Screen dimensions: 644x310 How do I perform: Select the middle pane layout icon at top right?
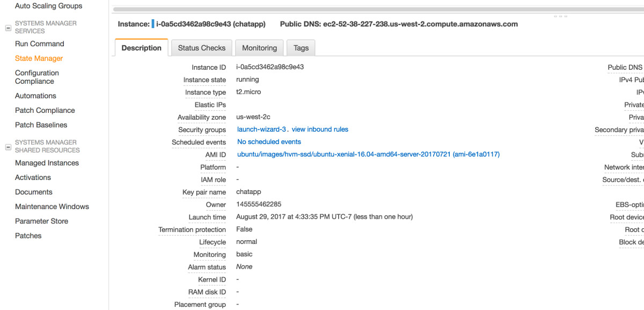tap(561, 16)
